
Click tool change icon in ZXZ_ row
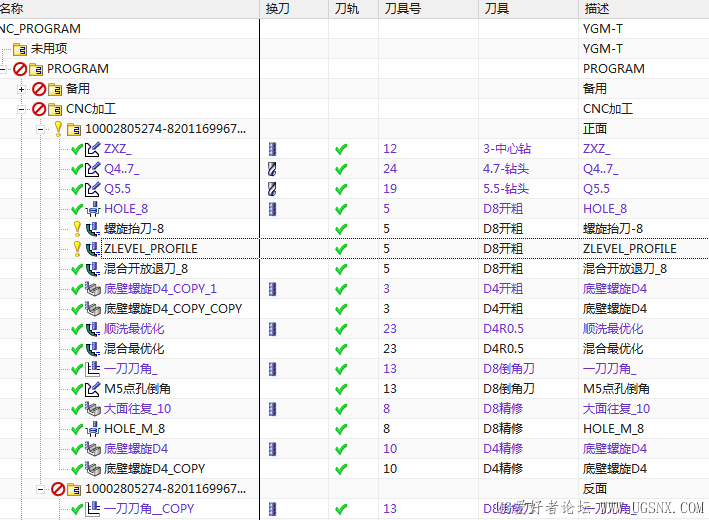[x=272, y=149]
